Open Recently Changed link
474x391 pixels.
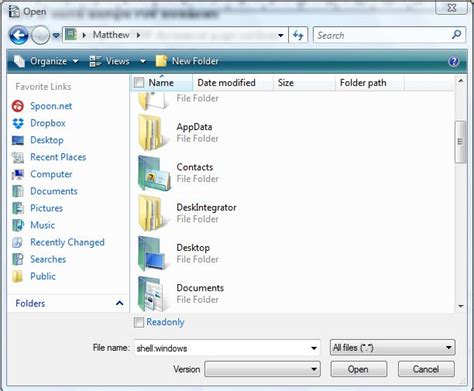click(67, 242)
